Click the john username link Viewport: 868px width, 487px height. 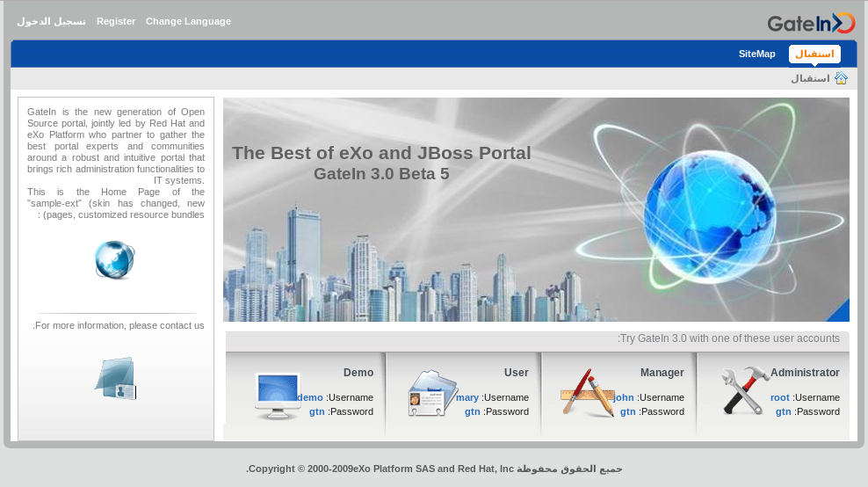(x=623, y=397)
